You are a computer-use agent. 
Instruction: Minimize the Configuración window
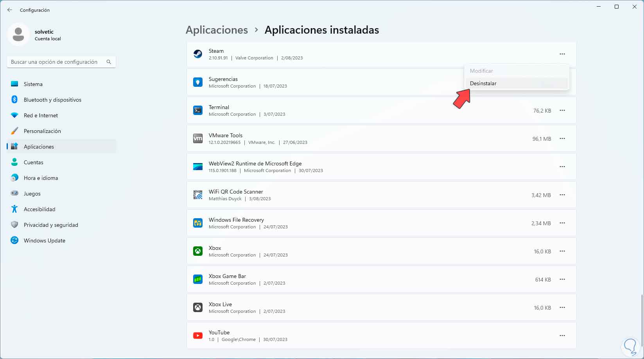[x=599, y=7]
